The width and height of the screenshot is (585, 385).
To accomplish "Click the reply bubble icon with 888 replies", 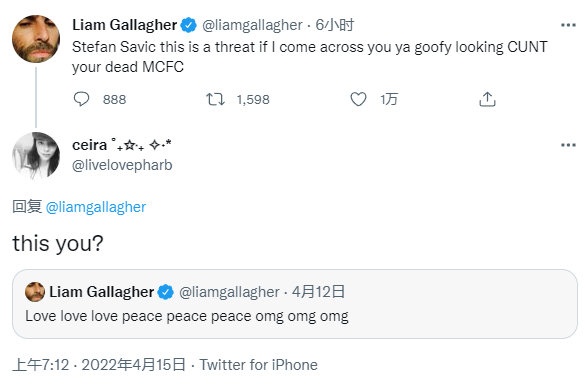I will point(81,99).
